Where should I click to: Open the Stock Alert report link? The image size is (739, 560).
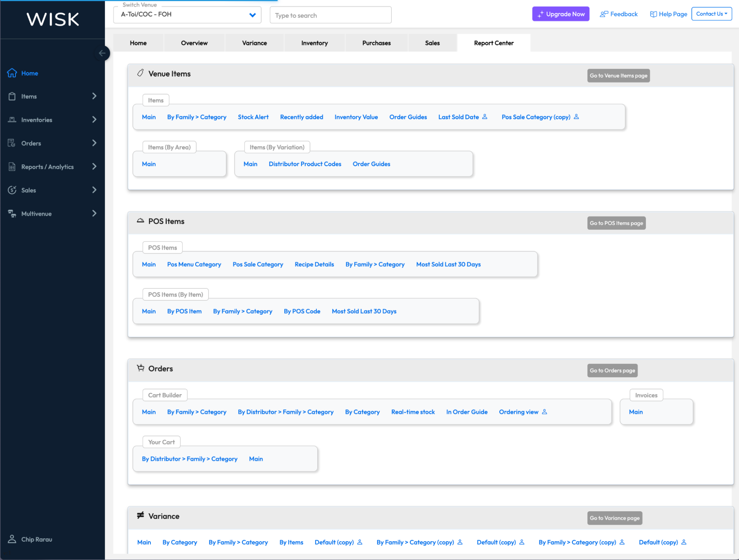pyautogui.click(x=253, y=117)
